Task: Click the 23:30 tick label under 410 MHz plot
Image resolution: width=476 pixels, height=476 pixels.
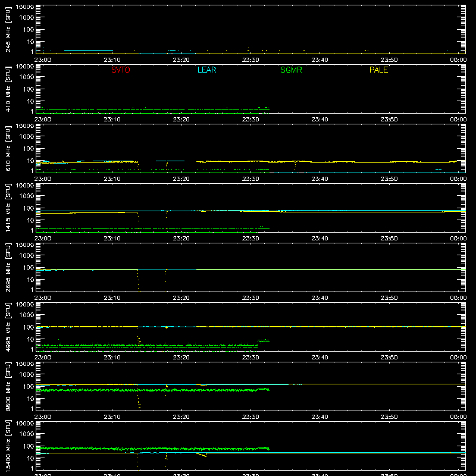Action: (250, 120)
